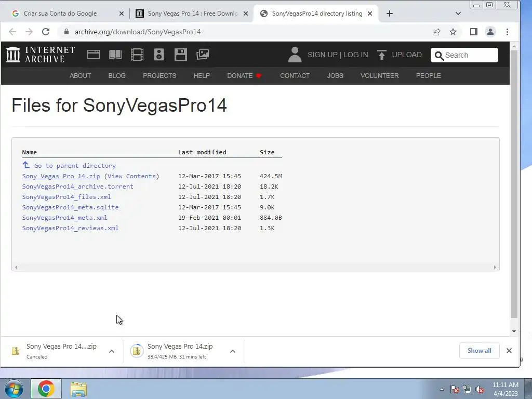Open the CONTACT menu item
Viewport: 532px width, 399px height.
tap(295, 76)
